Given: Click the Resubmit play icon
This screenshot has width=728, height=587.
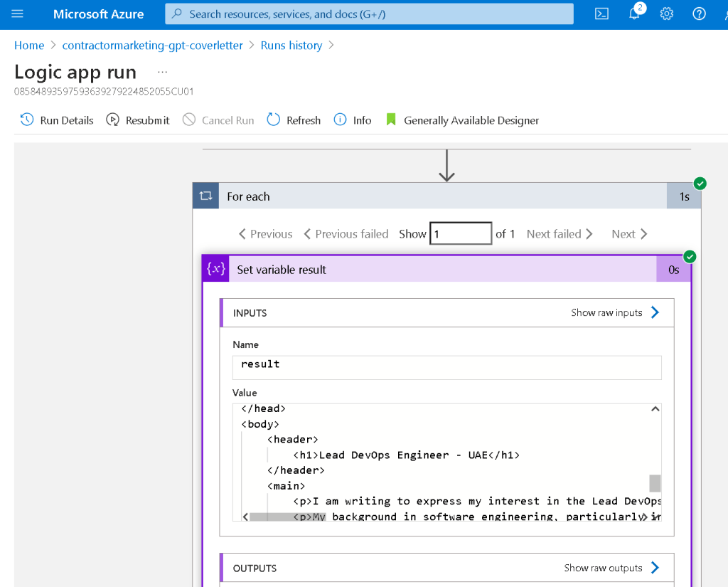Looking at the screenshot, I should click(x=112, y=120).
